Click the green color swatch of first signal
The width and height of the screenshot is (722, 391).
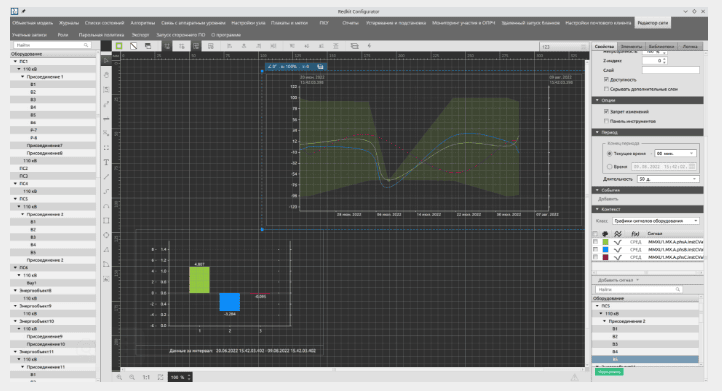pyautogui.click(x=606, y=242)
